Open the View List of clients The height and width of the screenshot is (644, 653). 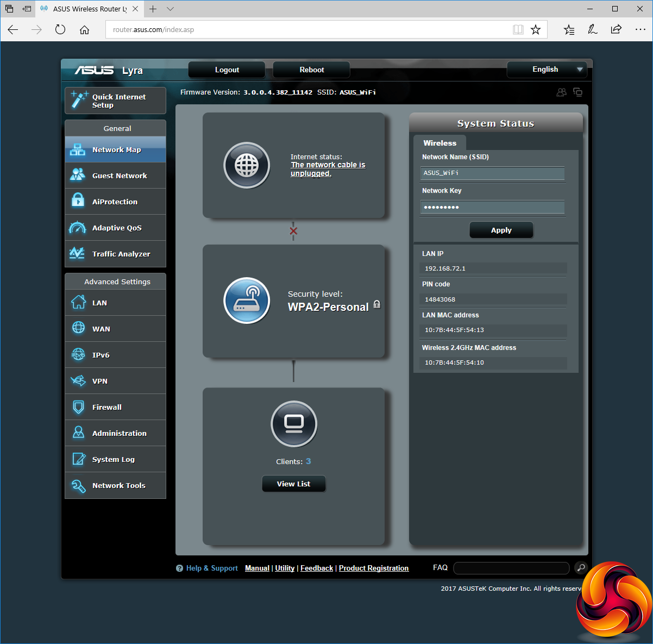click(x=293, y=484)
